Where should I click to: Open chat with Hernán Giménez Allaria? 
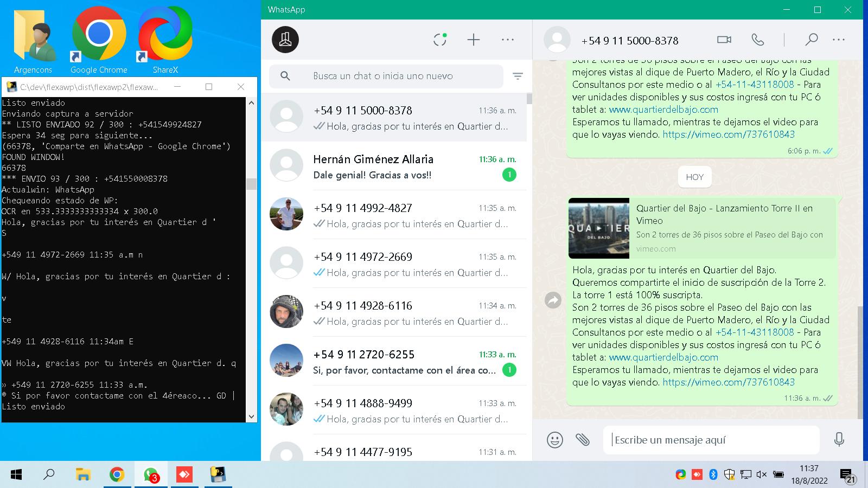(394, 166)
